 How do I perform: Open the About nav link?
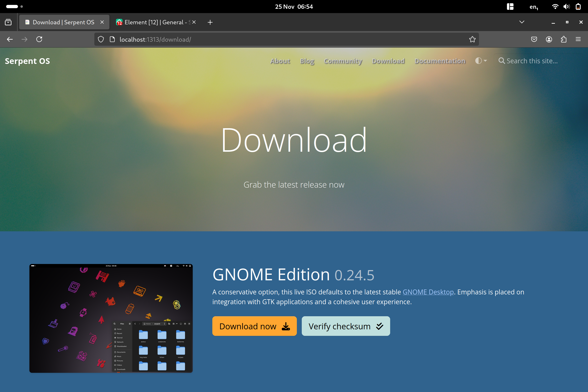pyautogui.click(x=280, y=61)
